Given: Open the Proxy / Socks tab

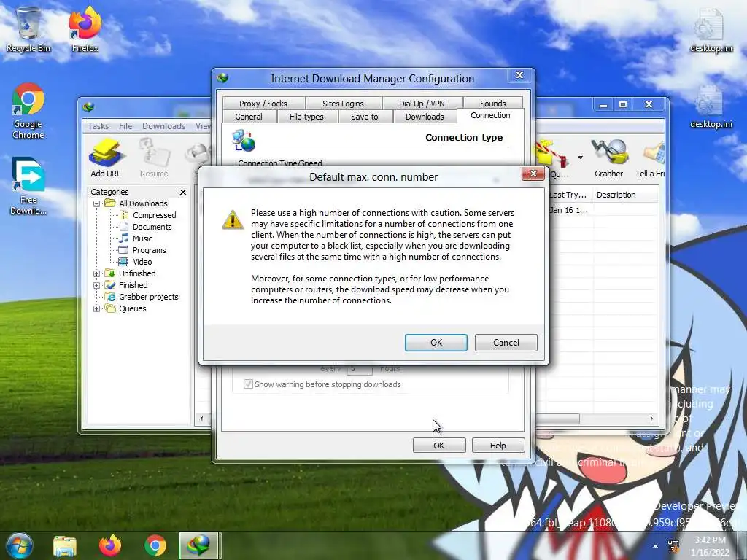Looking at the screenshot, I should (263, 104).
